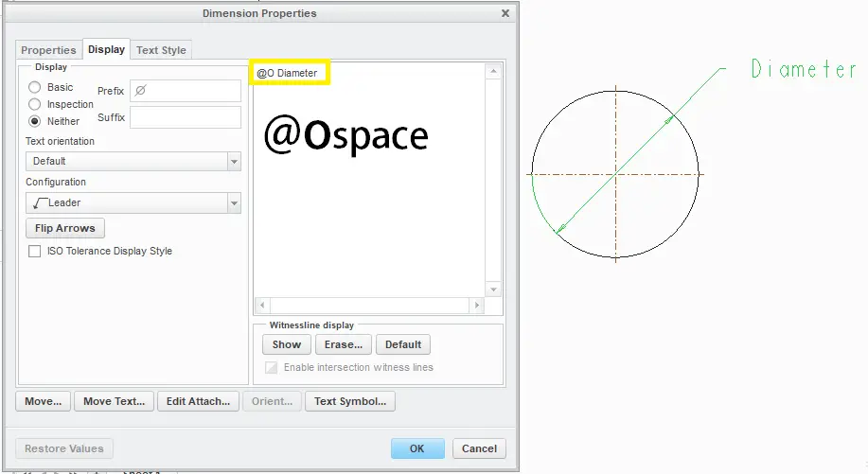Click the Suffix input field
This screenshot has width=868, height=474.
point(186,117)
